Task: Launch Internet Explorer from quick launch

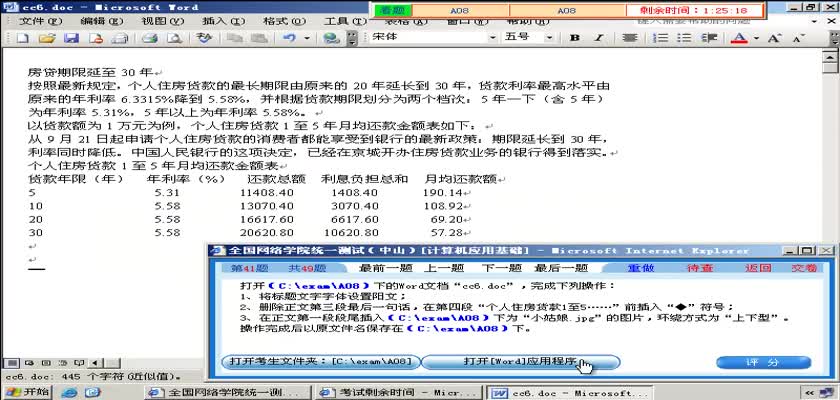Action: click(69, 393)
